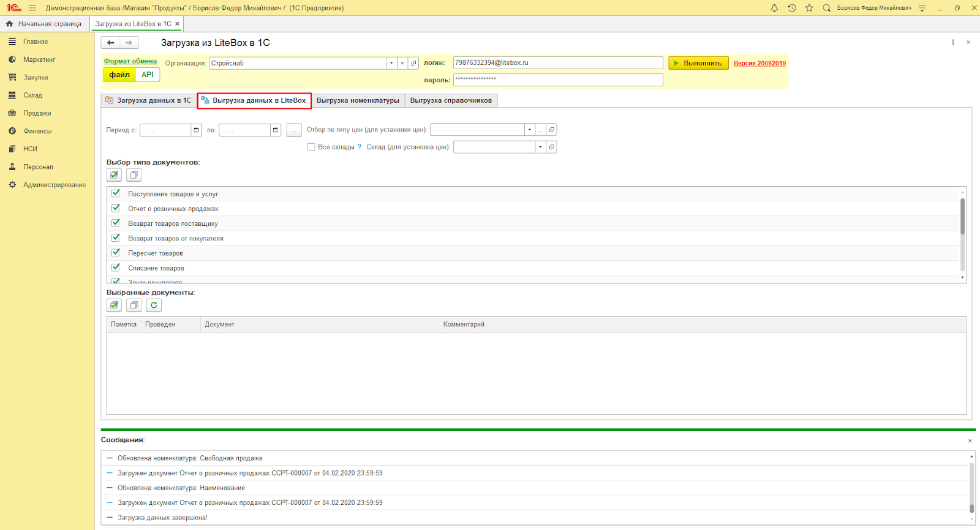Close the Messages panel
This screenshot has width=980, height=530.
click(x=970, y=441)
